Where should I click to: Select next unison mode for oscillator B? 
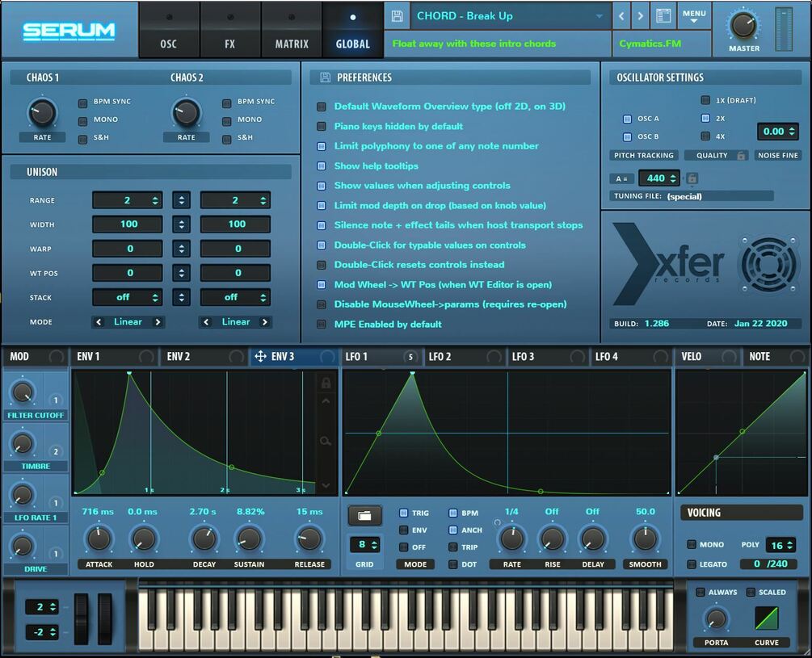point(265,322)
